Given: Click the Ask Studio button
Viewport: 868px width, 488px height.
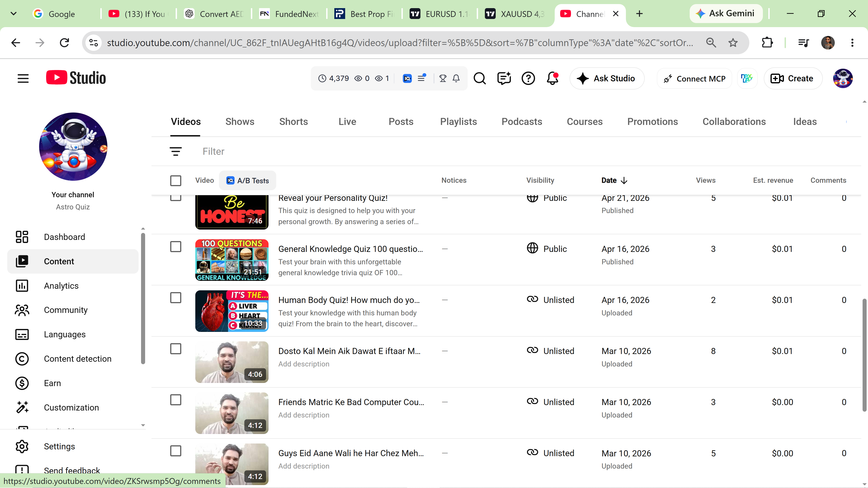Looking at the screenshot, I should point(607,78).
